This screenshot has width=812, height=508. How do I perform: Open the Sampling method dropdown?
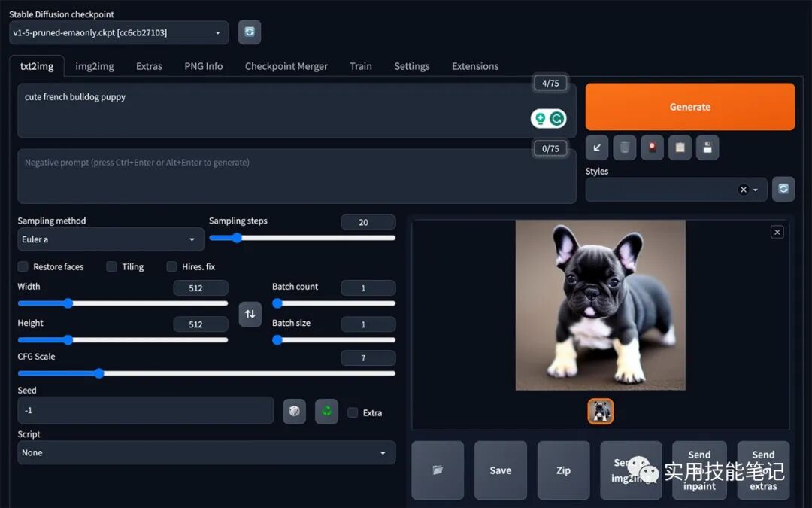111,239
